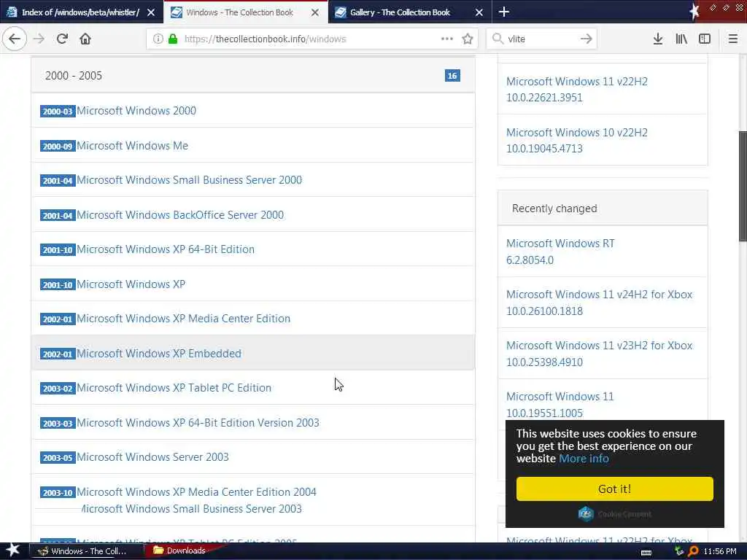Close the Index of /windows/beta/whistler tab
The height and width of the screenshot is (560, 747).
[151, 12]
